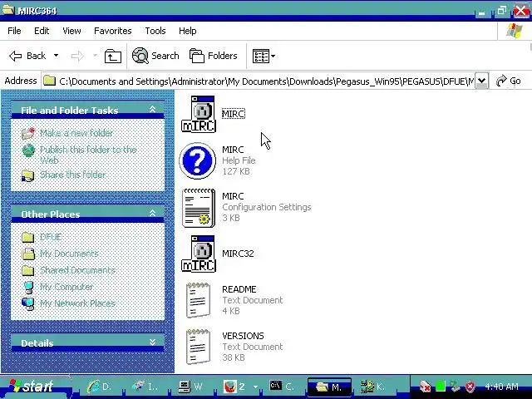
Task: Click the My Network Places icon
Action: (x=27, y=303)
